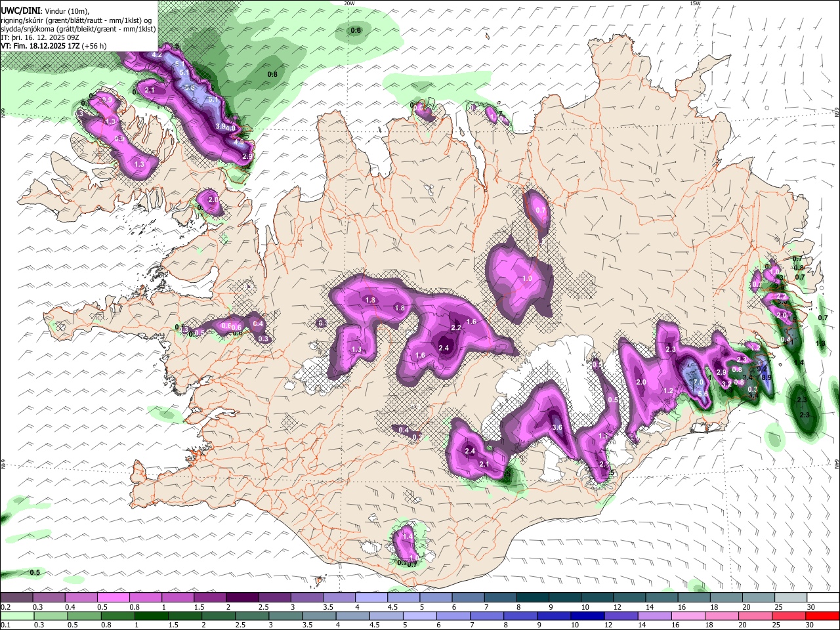Click the UWC/DINI title text

pos(20,11)
